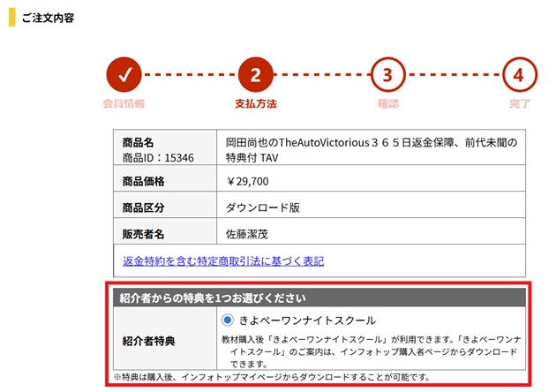Image resolution: width=556 pixels, height=392 pixels.
Task: Click the yellow bar beside ご注文内容
Action: click(x=11, y=17)
